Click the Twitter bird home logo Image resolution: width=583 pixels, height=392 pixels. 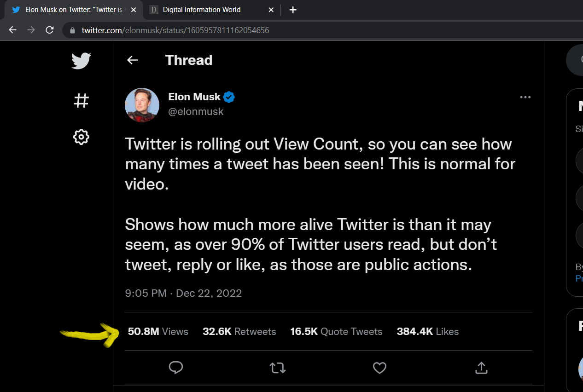(x=81, y=61)
